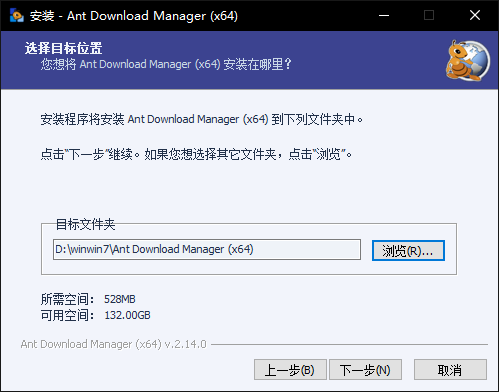Click the line starting with 安装程序将安装
The height and width of the screenshot is (392, 499).
[202, 119]
